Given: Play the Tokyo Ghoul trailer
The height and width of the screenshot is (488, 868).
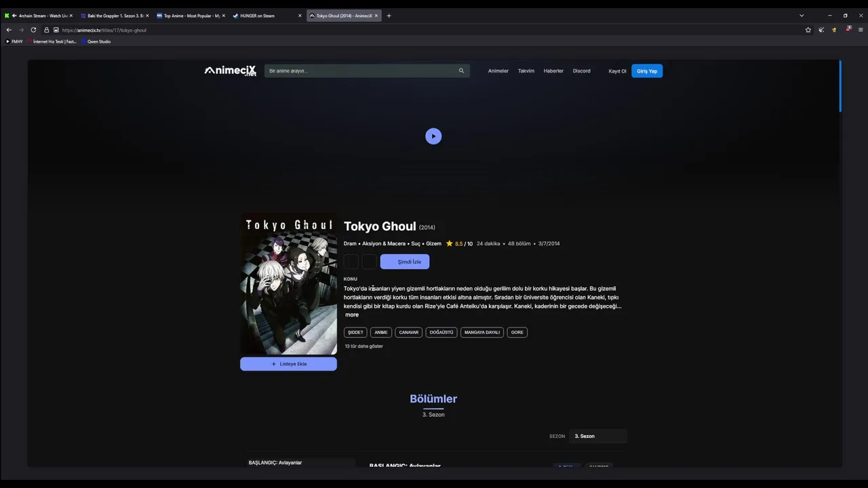Looking at the screenshot, I should coord(433,136).
